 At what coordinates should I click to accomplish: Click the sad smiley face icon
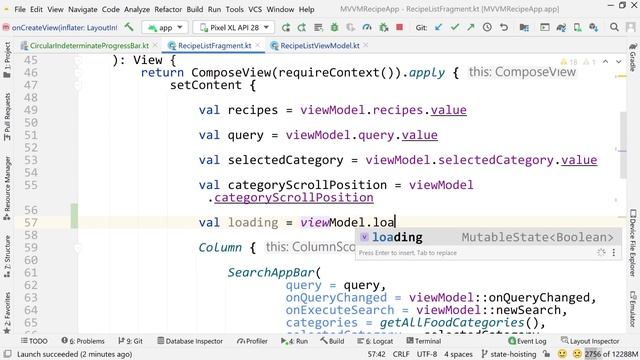coord(577,354)
